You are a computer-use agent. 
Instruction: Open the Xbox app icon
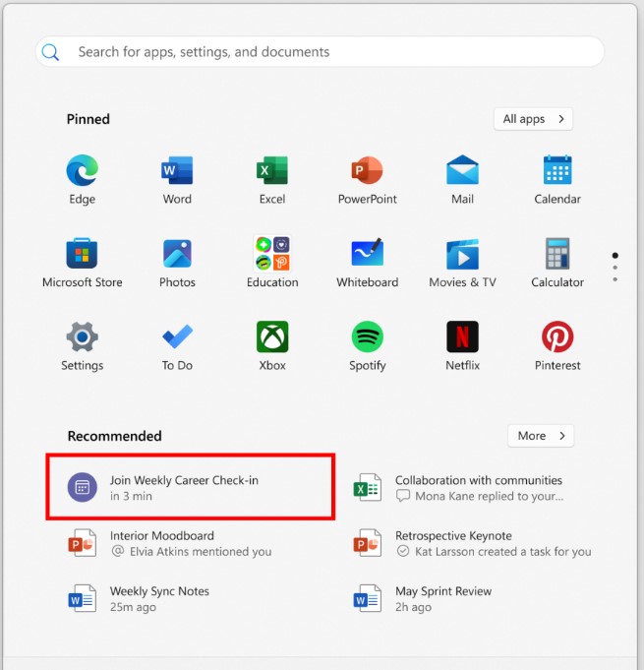[x=272, y=336]
